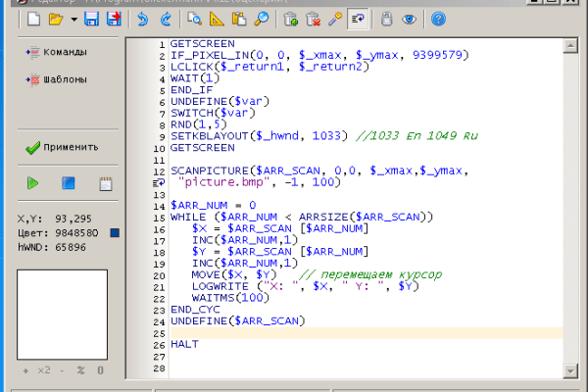Click the + zoom control under preview
588x392 pixels.
(25, 370)
